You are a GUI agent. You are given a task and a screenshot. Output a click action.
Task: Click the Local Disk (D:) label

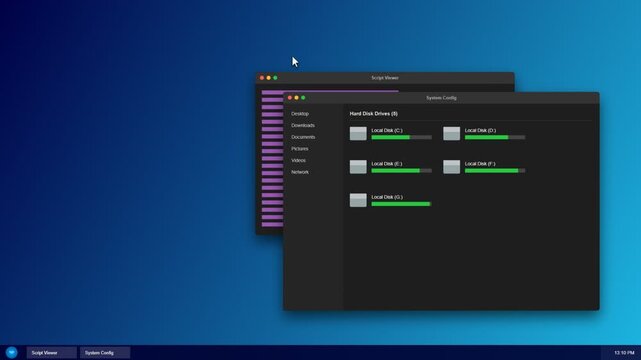coord(480,130)
